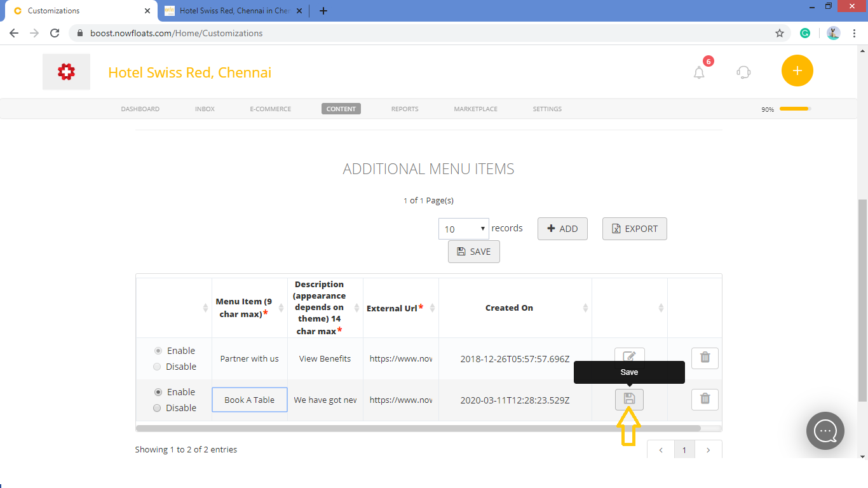
Task: Click the yellow plus add button
Action: [797, 71]
